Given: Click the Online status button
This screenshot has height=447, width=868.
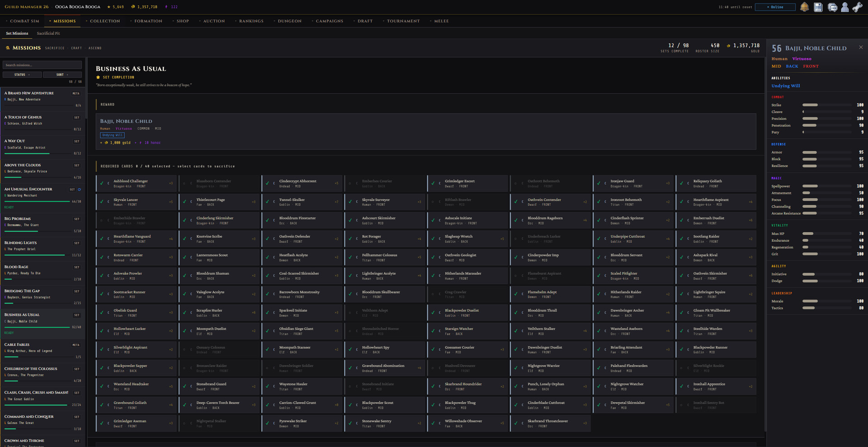Looking at the screenshot, I should click(775, 7).
